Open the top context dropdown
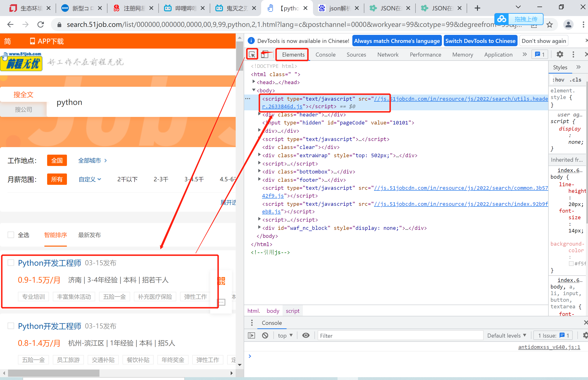Screen dimensions: 588x380 pyautogui.click(x=285, y=335)
